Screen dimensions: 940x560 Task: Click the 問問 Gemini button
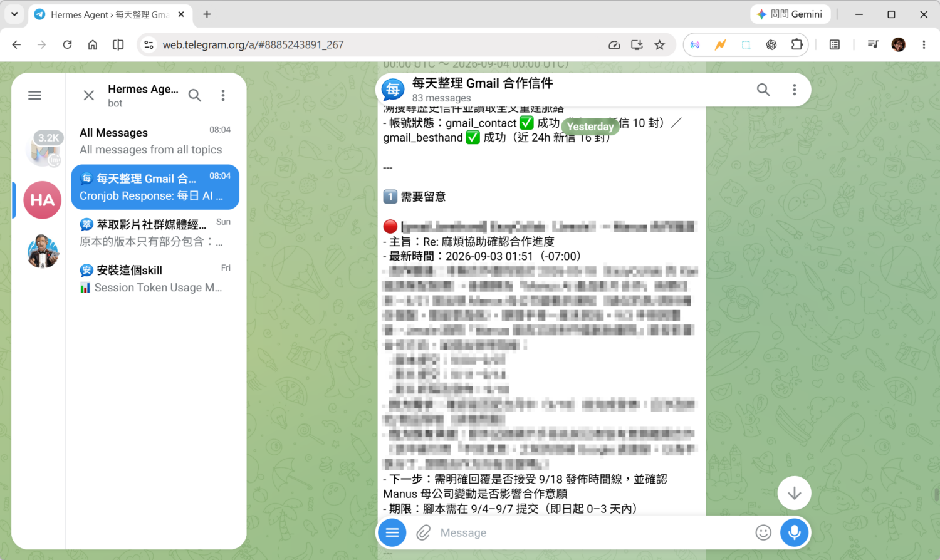click(790, 14)
